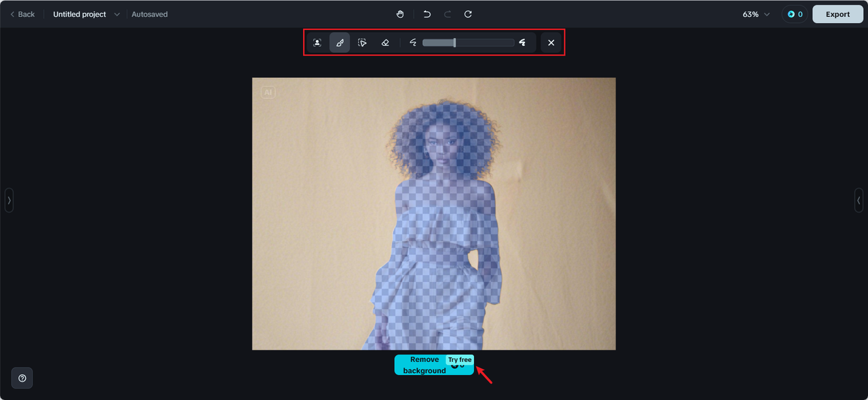Click the Export button
This screenshot has height=400, width=868.
(837, 14)
